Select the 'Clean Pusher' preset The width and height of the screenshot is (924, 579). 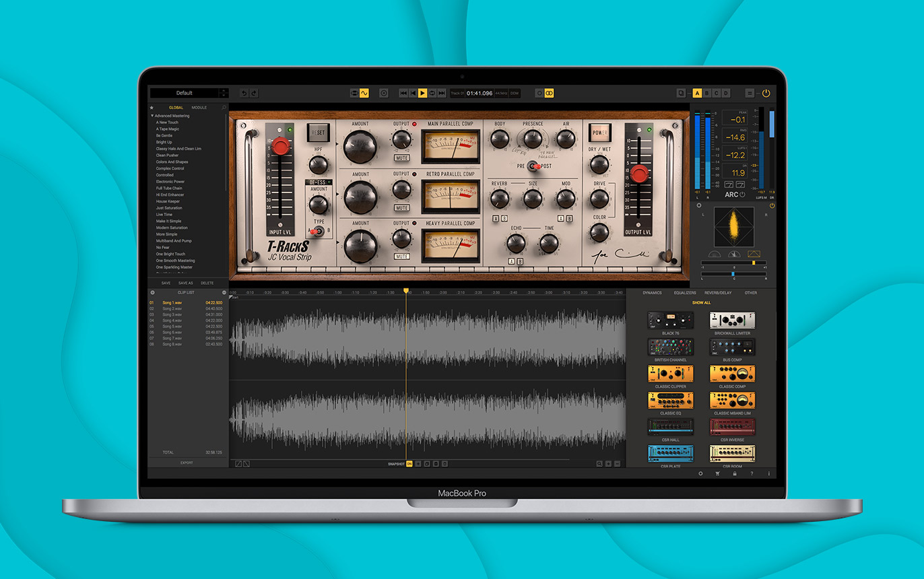(x=168, y=155)
